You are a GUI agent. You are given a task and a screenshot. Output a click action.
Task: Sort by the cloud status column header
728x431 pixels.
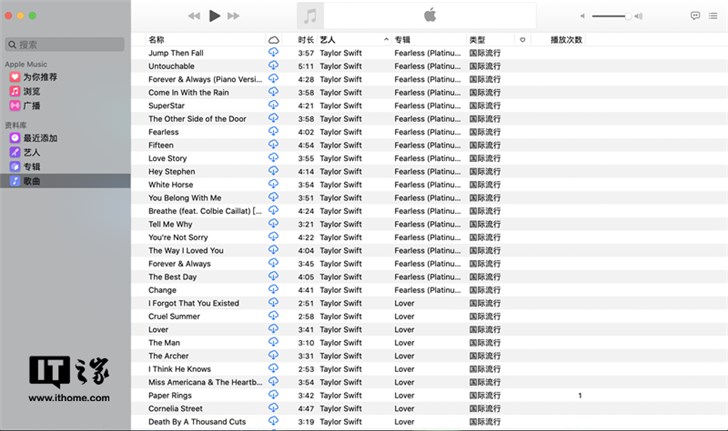coord(273,40)
